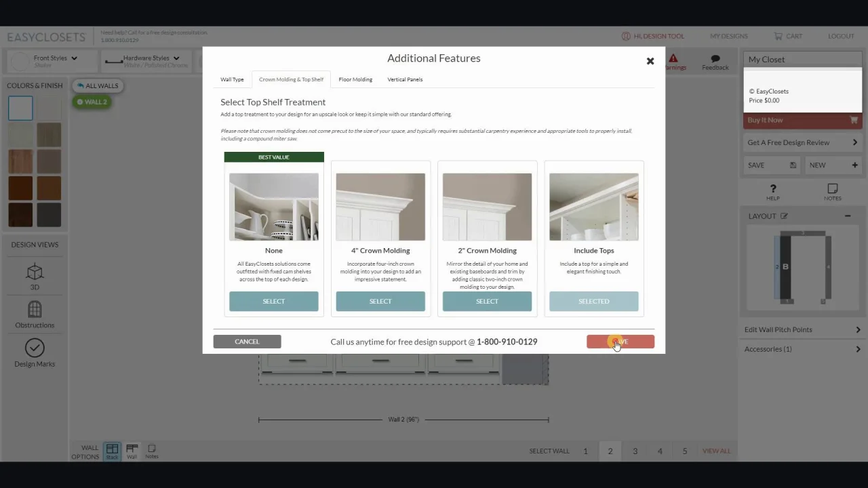Click the 2" Crown Molding photo
The height and width of the screenshot is (488, 868).
pyautogui.click(x=487, y=207)
